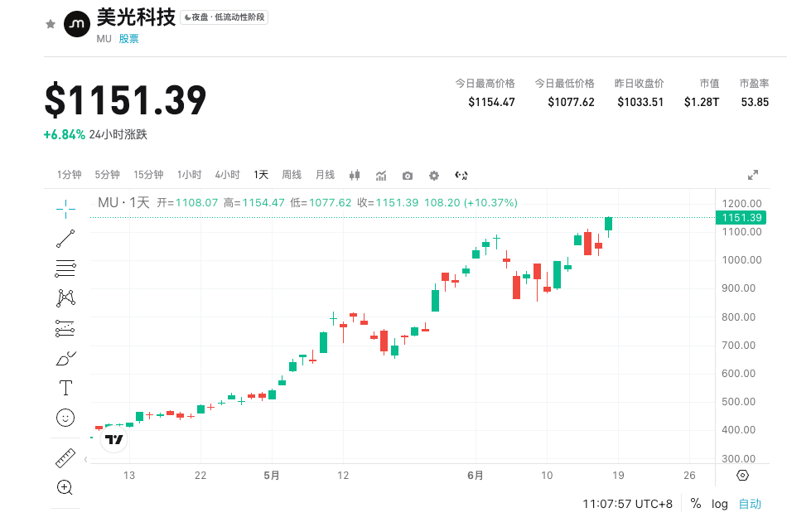The image size is (787, 532).
Task: Toggle log scale mode
Action: (719, 504)
